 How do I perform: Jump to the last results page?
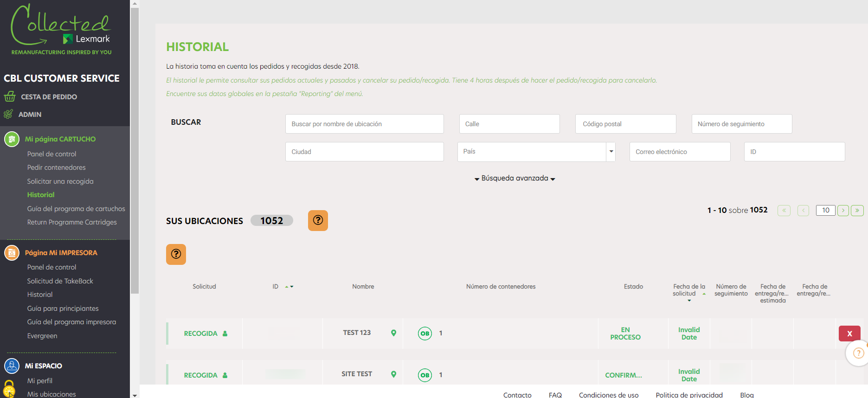[857, 210]
